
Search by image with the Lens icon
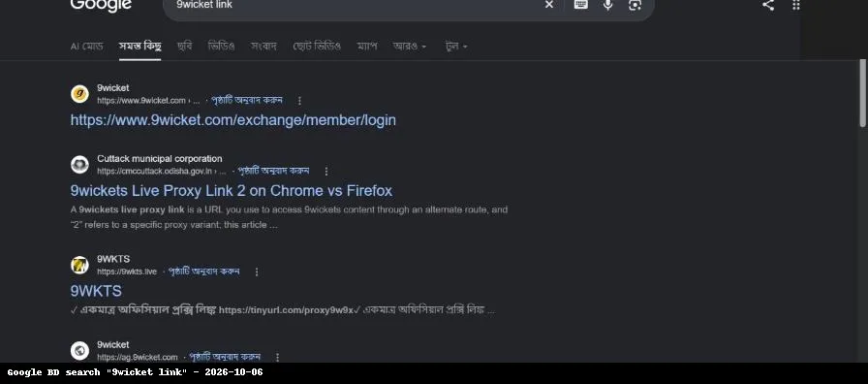coord(635,5)
